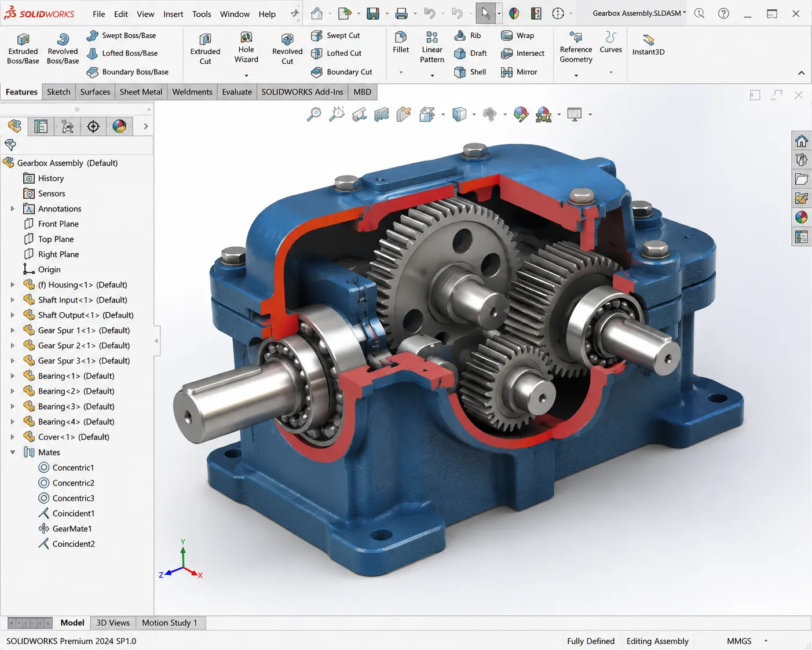Viewport: 812px width, 650px height.
Task: Open the Insert menu
Action: point(173,14)
